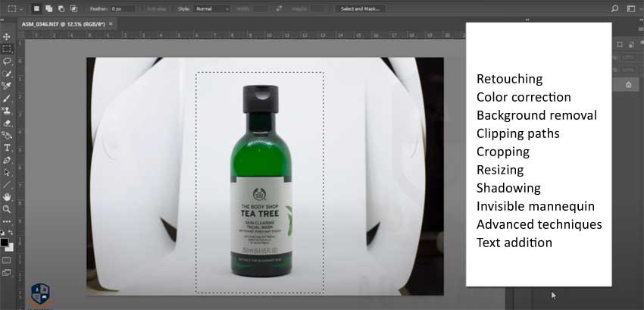
Task: Click the 'Clipping paths' list line
Action: point(518,133)
